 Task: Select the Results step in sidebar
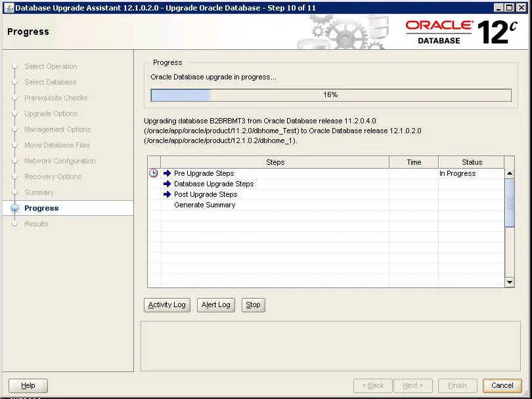coord(36,224)
